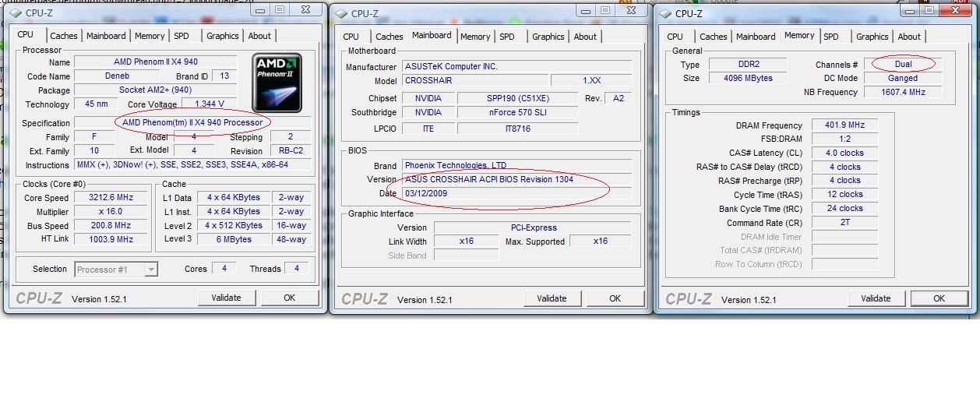Go to Caches tab in right window

[x=714, y=37]
